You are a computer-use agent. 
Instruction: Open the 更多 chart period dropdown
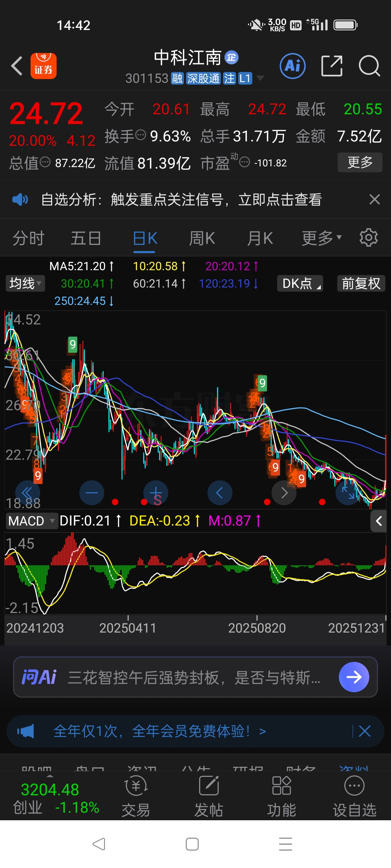[322, 238]
